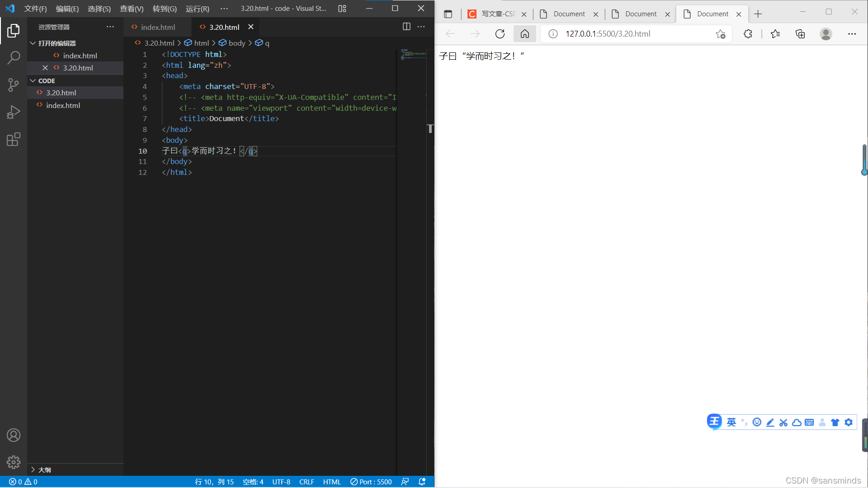Change end of line sequence CRLF
This screenshot has height=488, width=868.
307,482
